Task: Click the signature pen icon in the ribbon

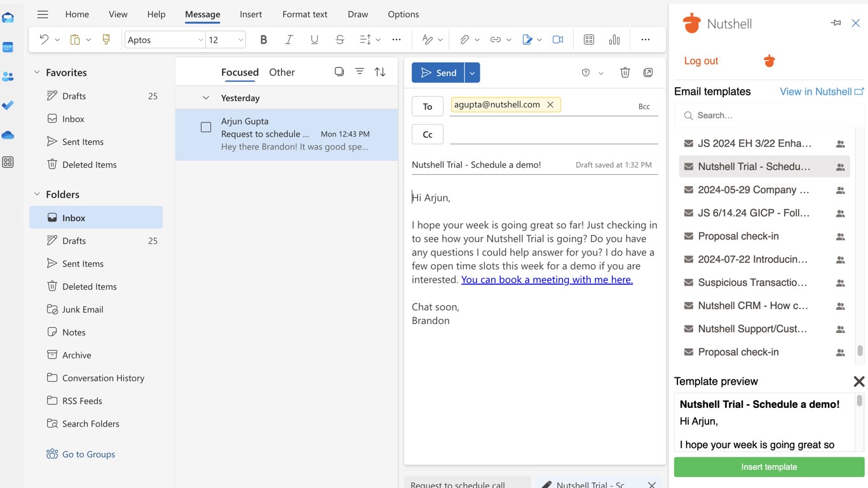Action: click(527, 39)
